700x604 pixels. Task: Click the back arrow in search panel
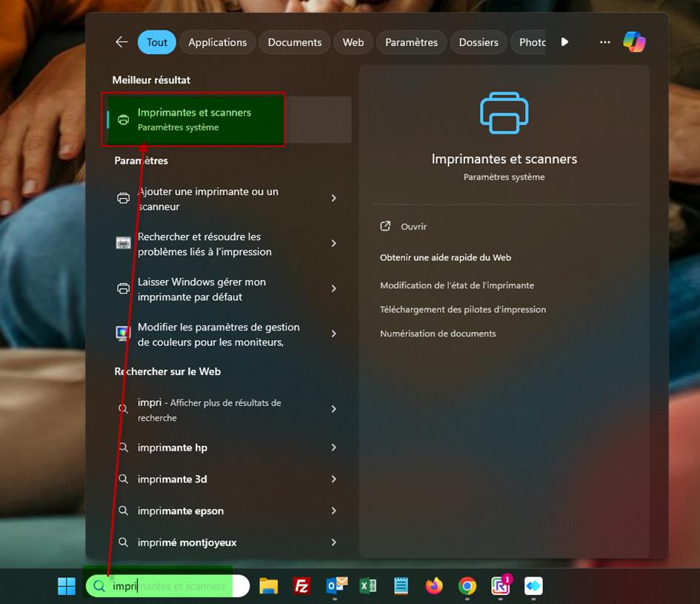(122, 42)
